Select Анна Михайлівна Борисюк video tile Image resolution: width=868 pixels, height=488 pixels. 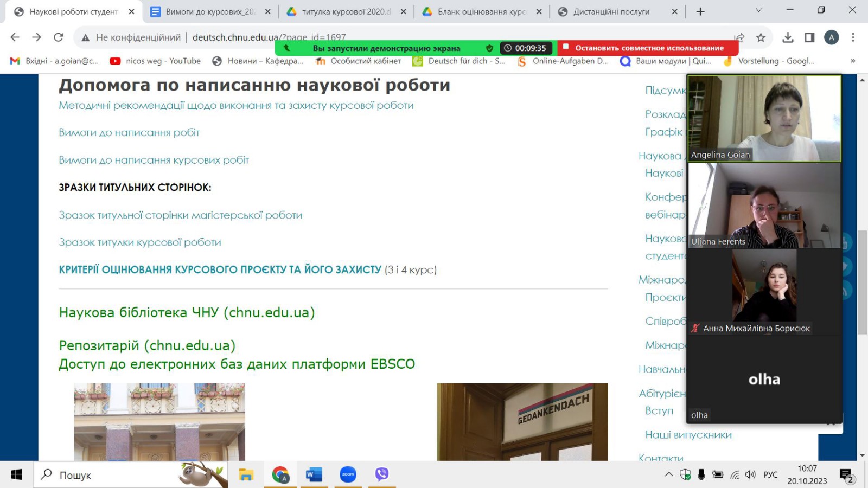[x=764, y=292]
